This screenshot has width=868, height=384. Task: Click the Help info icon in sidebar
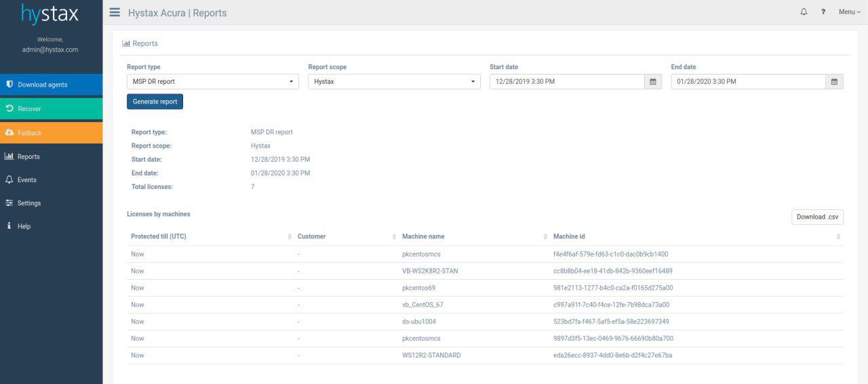[x=9, y=226]
